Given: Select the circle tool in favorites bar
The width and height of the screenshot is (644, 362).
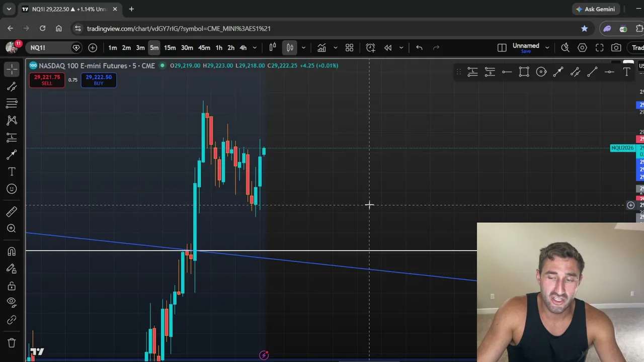Looking at the screenshot, I should [x=541, y=72].
